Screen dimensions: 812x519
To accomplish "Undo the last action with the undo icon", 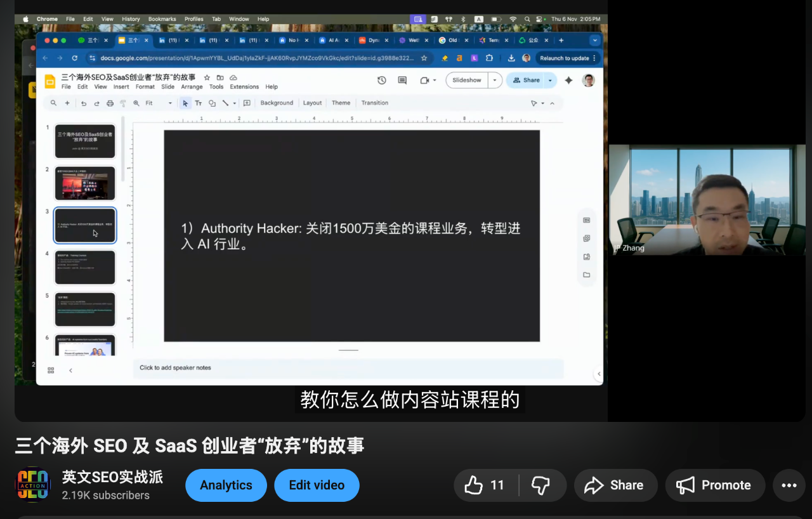I will (x=83, y=103).
